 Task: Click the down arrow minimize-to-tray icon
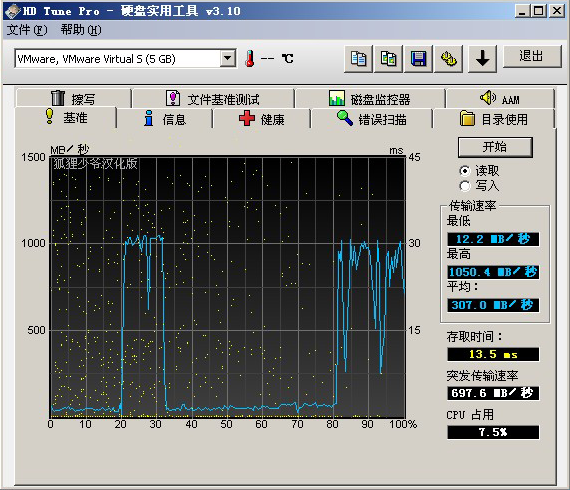(482, 59)
